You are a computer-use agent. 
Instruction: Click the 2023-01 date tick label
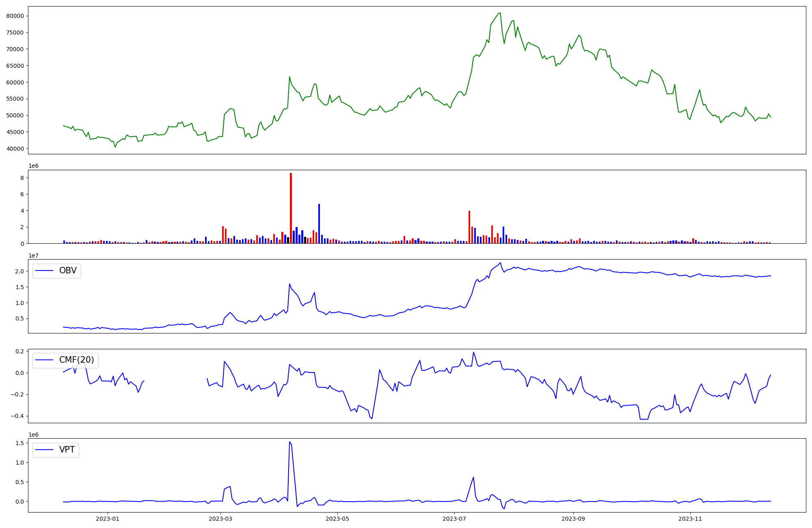pyautogui.click(x=108, y=518)
